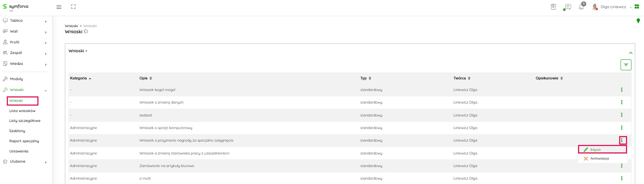Screen dimensions: 644x184
Task: Click the green plus next to Wnioski
Action: click(86, 51)
